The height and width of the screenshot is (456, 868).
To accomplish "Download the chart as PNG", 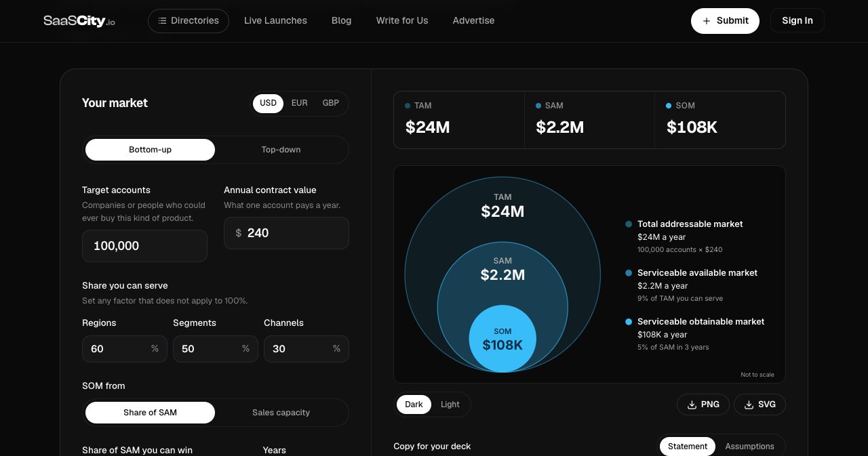I will (703, 405).
